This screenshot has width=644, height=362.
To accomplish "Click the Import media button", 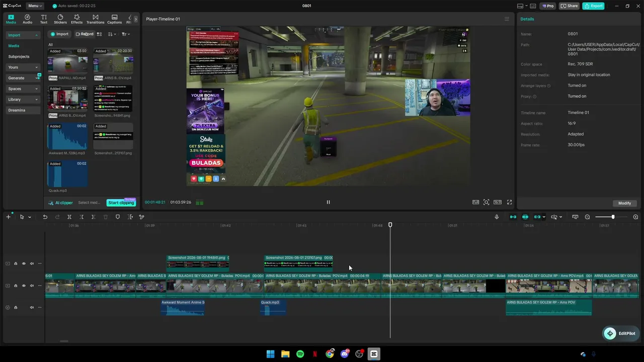I will 59,34.
